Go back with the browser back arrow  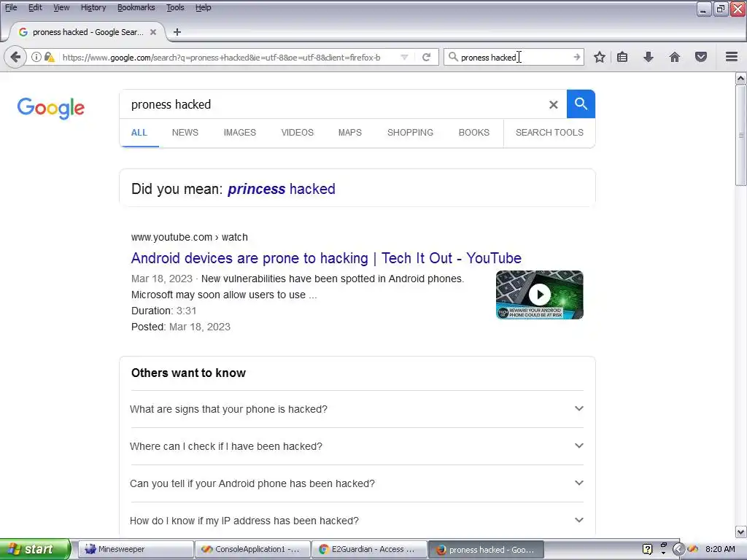(x=15, y=57)
